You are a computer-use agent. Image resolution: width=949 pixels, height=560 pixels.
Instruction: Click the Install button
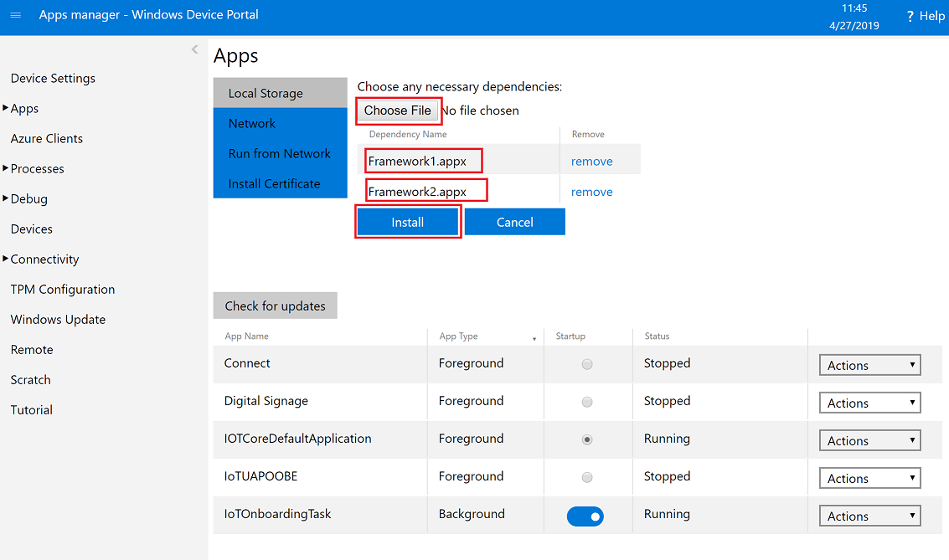(407, 222)
